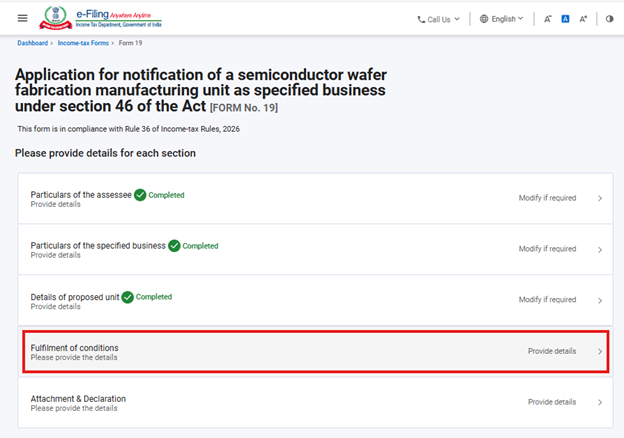Go to Dashboard breadcrumb
Screen dimensions: 624x438
point(32,44)
